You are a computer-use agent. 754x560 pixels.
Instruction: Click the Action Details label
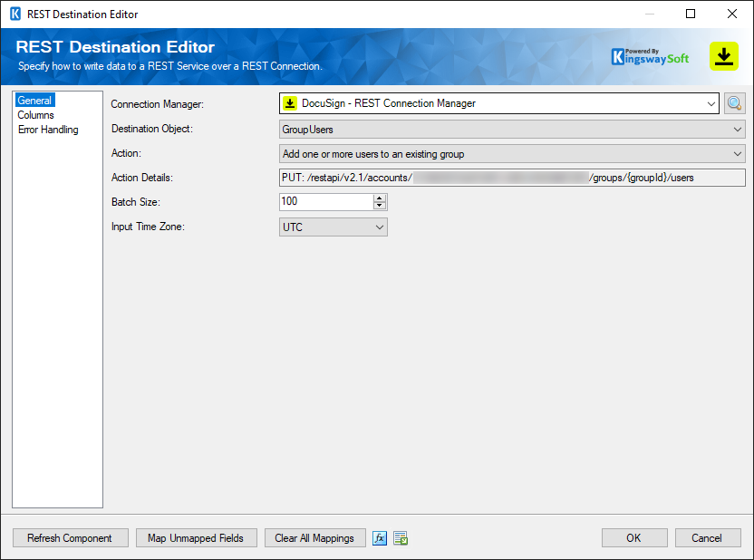coord(142,178)
